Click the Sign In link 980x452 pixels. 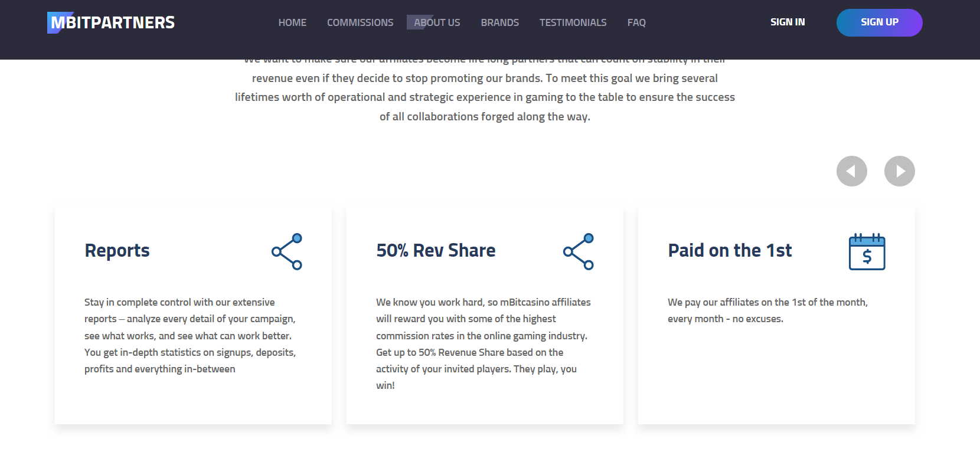click(788, 22)
